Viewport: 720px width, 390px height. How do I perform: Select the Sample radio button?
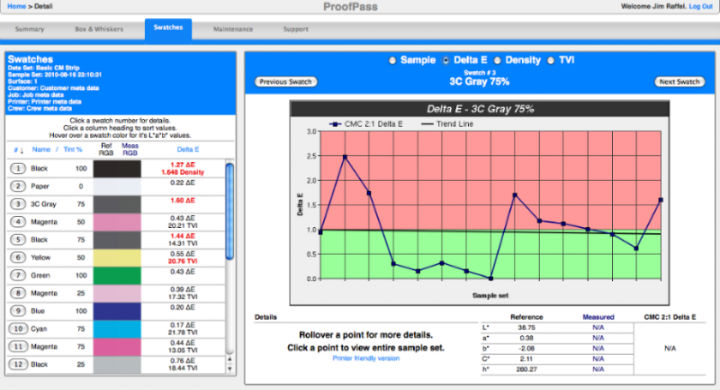[x=392, y=60]
